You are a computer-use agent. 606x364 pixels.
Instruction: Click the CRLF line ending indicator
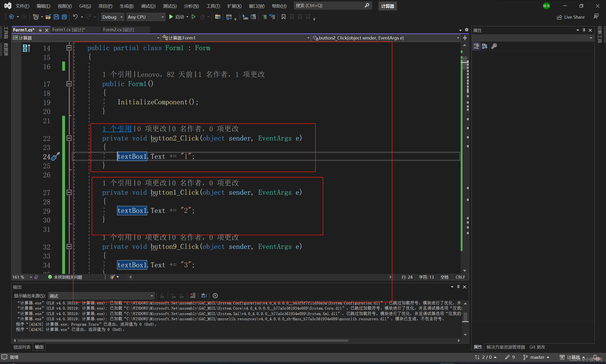460,277
